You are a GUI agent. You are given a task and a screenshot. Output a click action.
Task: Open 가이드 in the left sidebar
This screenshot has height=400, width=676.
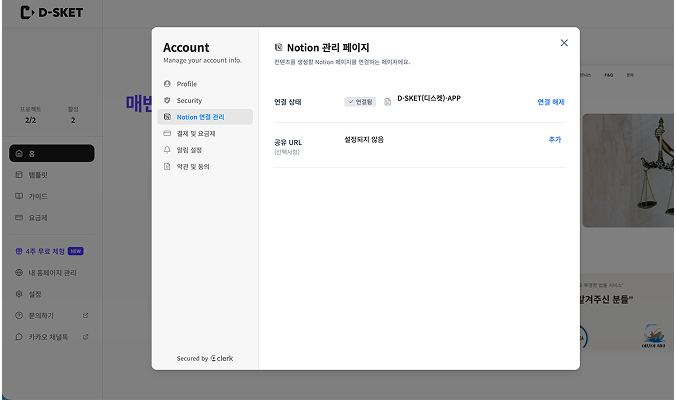pos(37,196)
